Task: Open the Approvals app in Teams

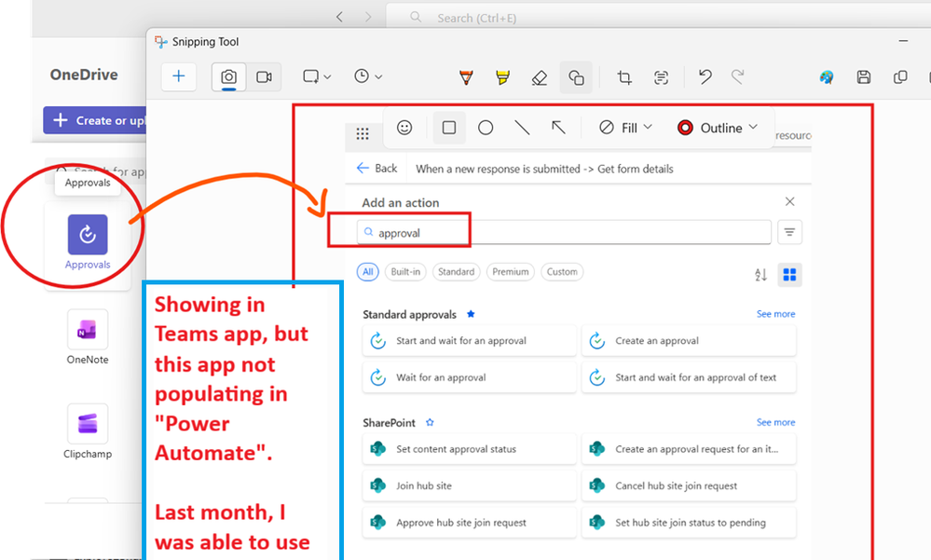Action: pyautogui.click(x=88, y=242)
